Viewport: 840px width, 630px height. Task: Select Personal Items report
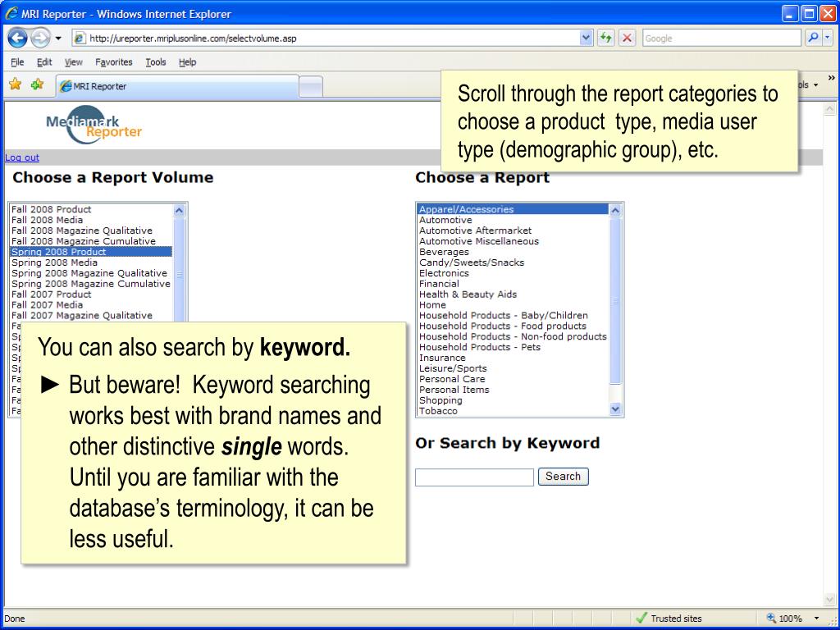click(x=514, y=390)
